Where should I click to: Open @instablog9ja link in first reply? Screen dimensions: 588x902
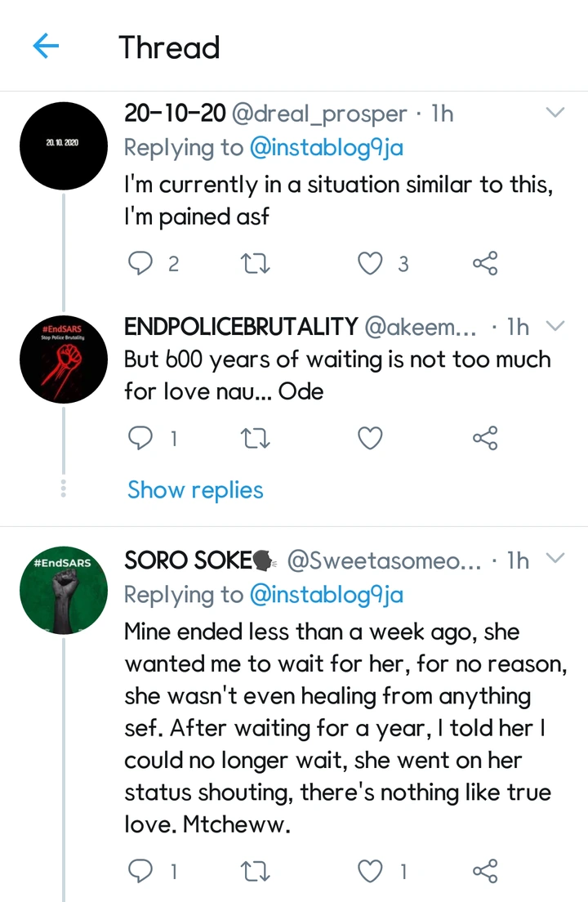326,147
